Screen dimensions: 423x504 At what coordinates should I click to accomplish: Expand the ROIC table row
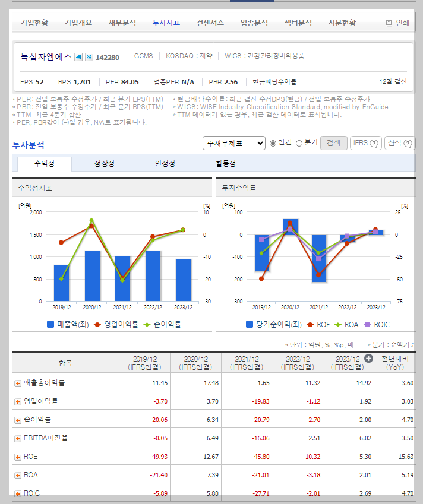(18, 494)
